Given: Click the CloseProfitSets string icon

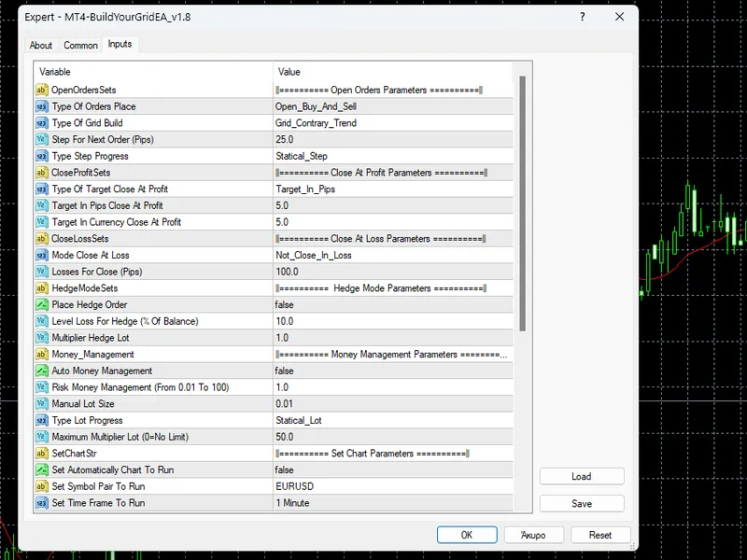Looking at the screenshot, I should tap(42, 173).
